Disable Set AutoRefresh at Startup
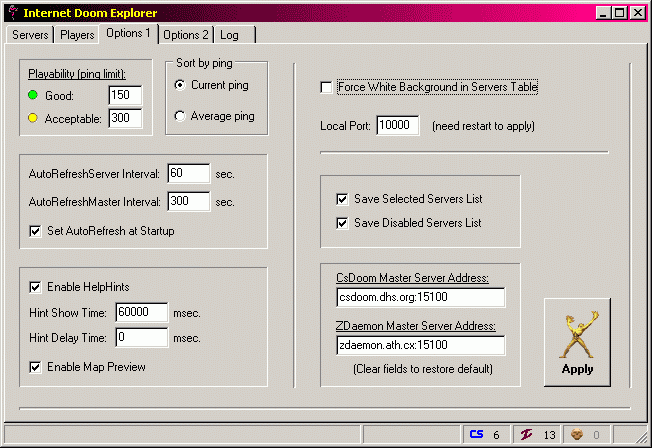The image size is (652, 448). 36,231
